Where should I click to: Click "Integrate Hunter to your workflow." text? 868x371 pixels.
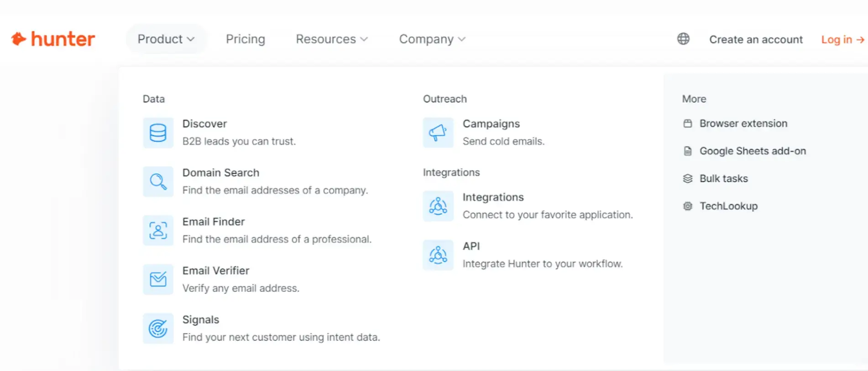click(x=543, y=264)
